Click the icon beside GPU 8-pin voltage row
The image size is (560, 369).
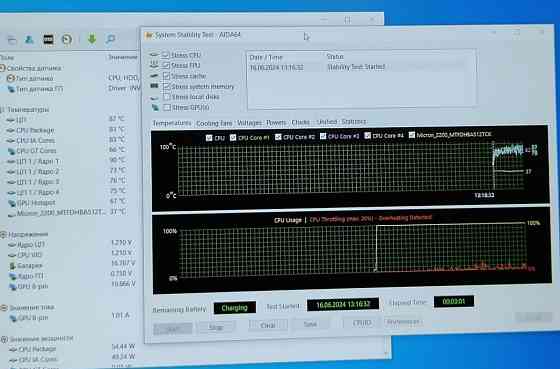[x=12, y=286]
